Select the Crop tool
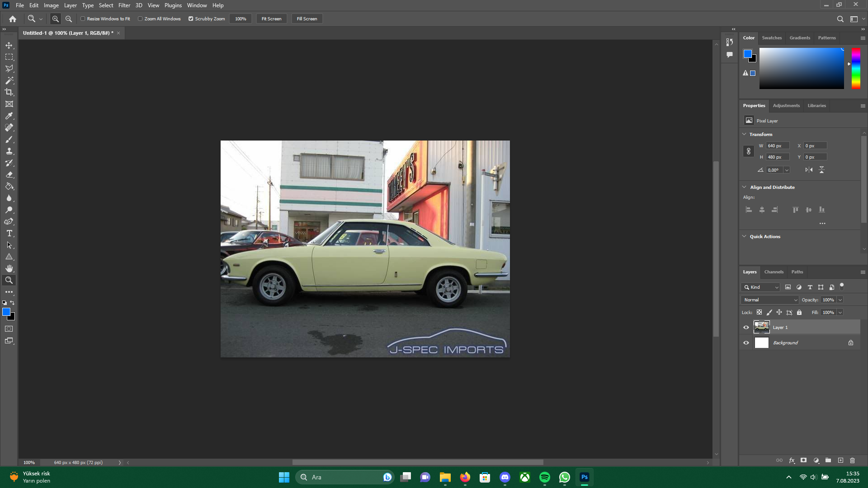 (x=9, y=92)
